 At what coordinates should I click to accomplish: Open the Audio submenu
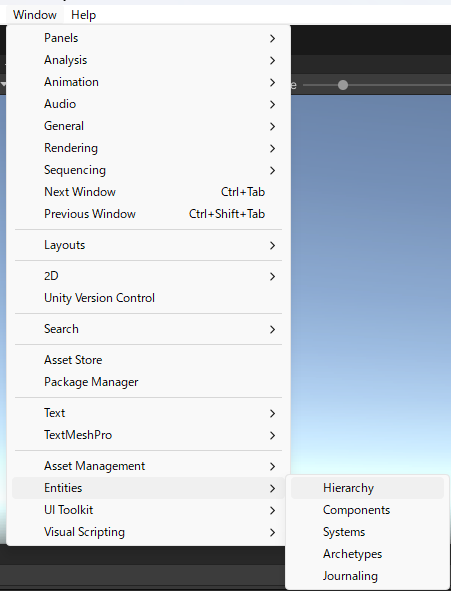(148, 104)
